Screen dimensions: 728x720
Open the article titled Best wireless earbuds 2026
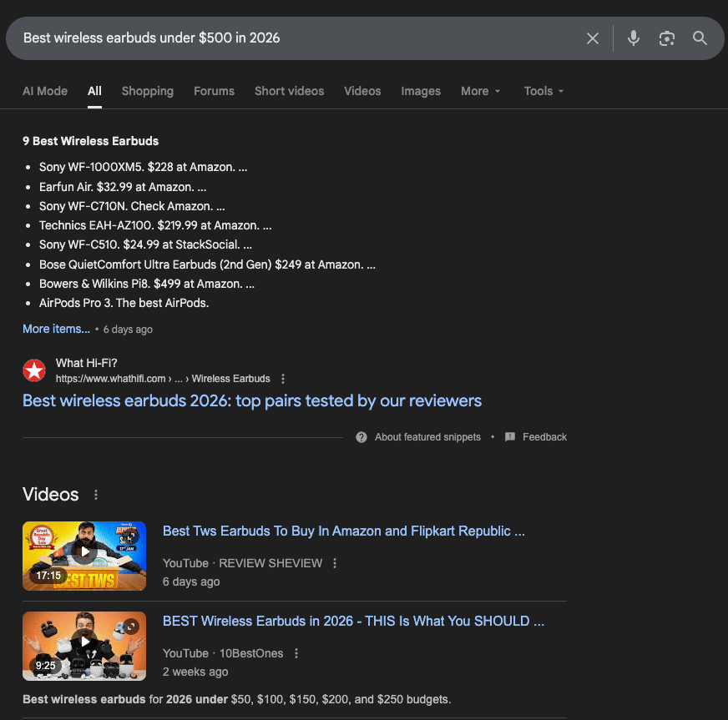pyautogui.click(x=251, y=401)
